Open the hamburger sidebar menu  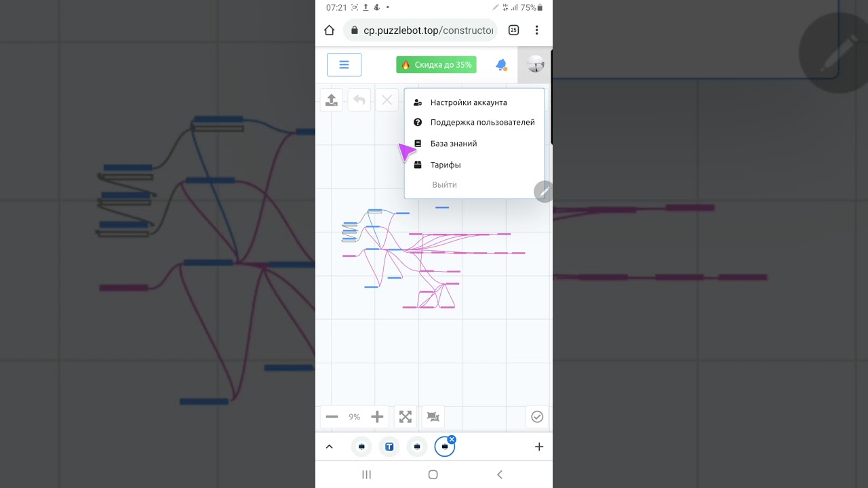click(344, 65)
